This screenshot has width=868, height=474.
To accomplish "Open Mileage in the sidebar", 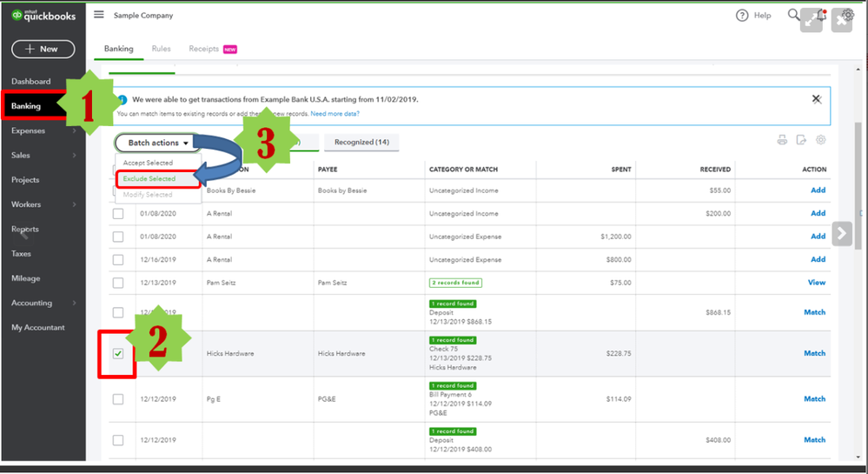I will point(25,278).
